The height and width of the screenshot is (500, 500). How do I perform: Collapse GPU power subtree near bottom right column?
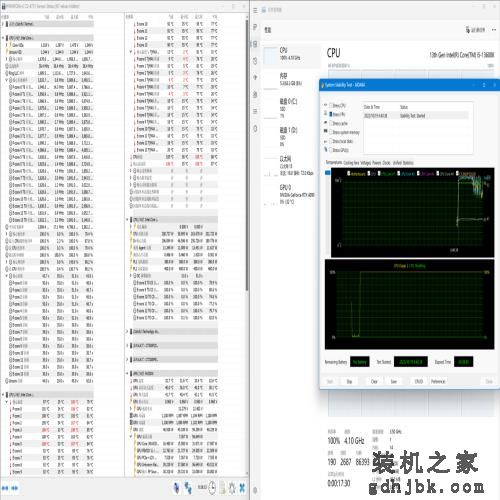coord(131,436)
